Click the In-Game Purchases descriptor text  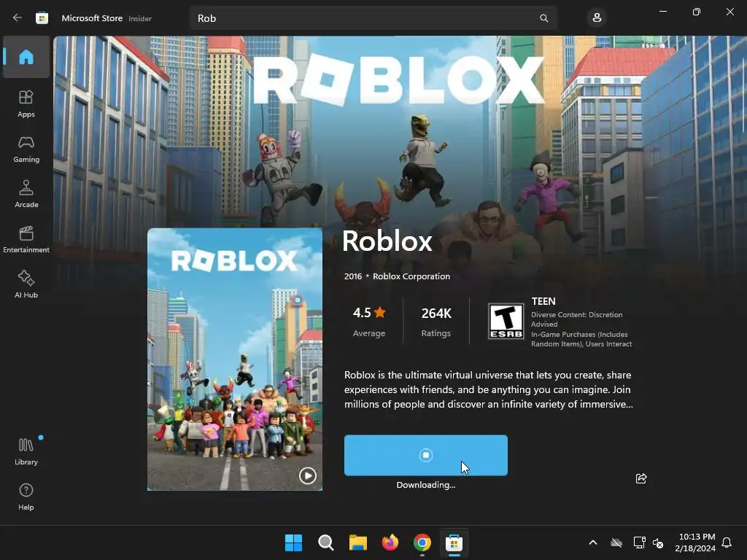581,339
